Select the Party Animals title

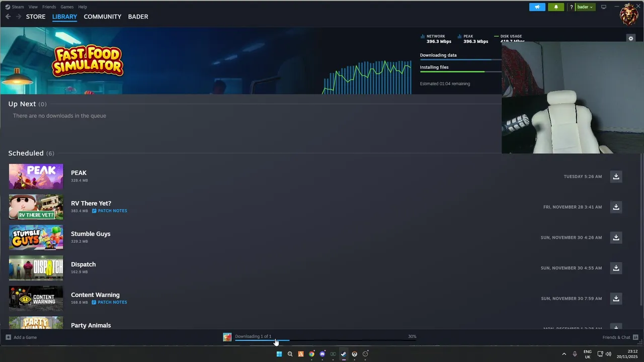point(91,325)
